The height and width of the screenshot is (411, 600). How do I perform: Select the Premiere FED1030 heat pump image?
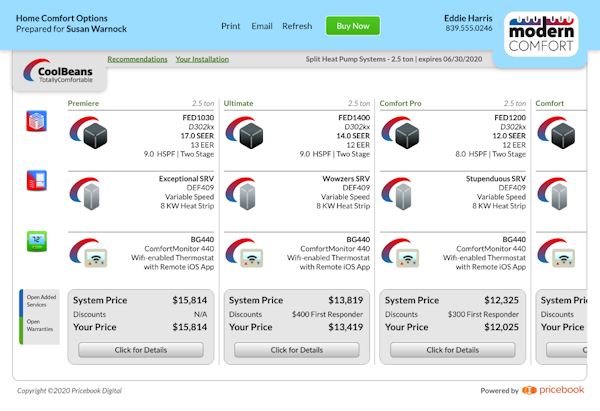pyautogui.click(x=96, y=133)
